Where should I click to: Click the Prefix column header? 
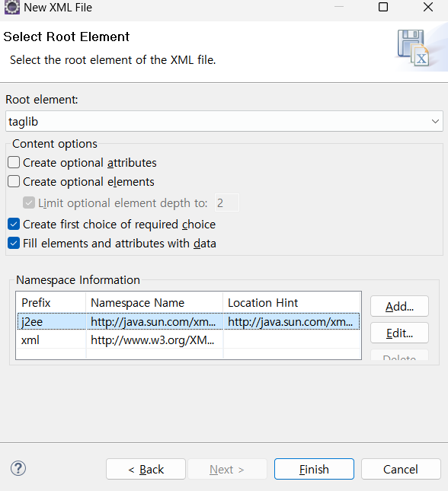click(x=51, y=302)
